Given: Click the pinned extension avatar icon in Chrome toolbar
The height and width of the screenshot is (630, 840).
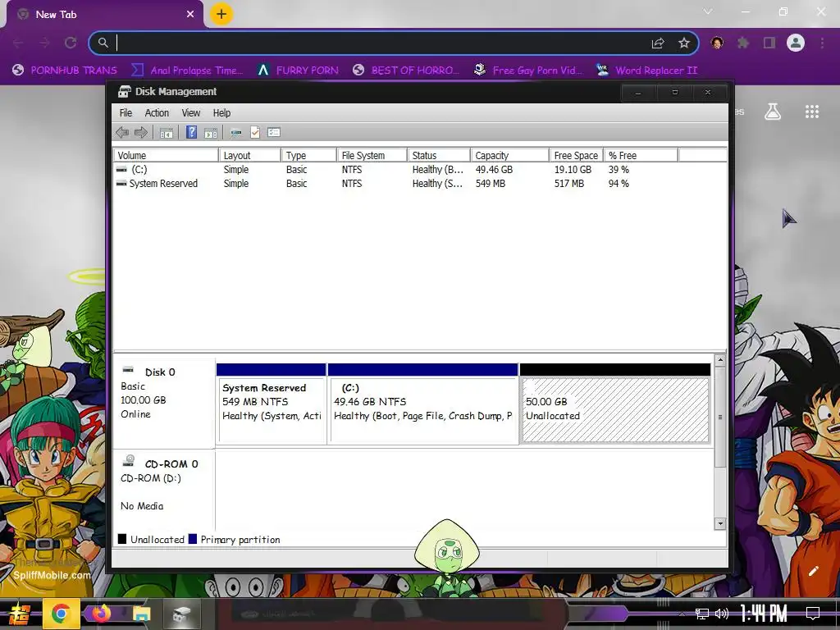Looking at the screenshot, I should [717, 43].
